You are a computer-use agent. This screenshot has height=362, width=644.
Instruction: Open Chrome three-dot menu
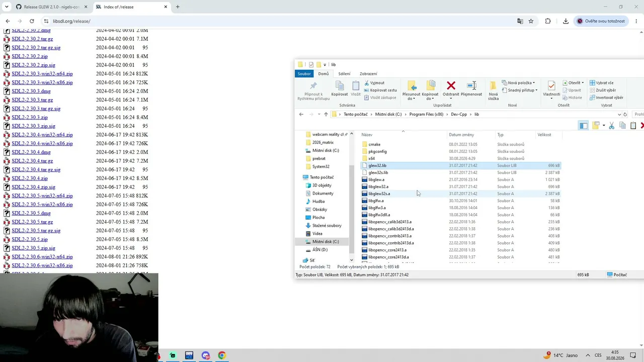[x=636, y=21]
